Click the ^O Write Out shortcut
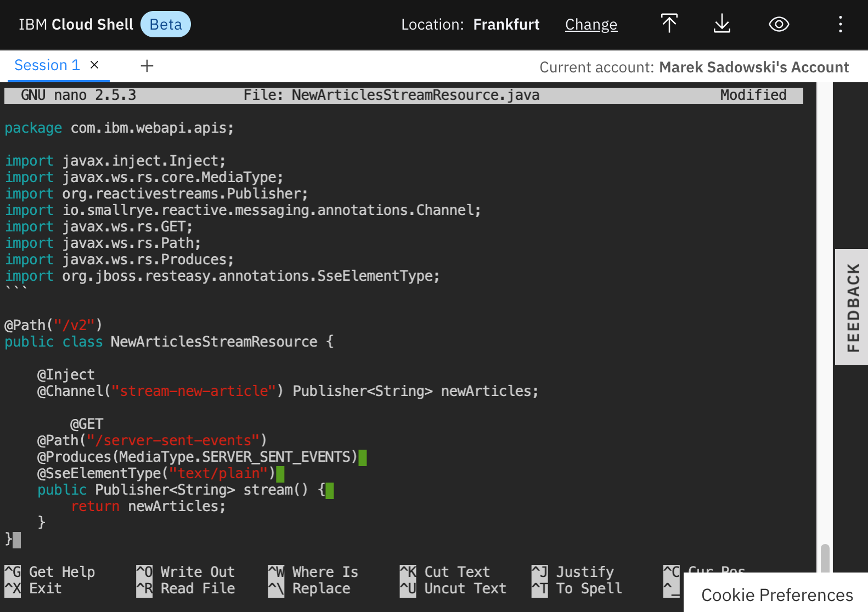 pyautogui.click(x=185, y=572)
